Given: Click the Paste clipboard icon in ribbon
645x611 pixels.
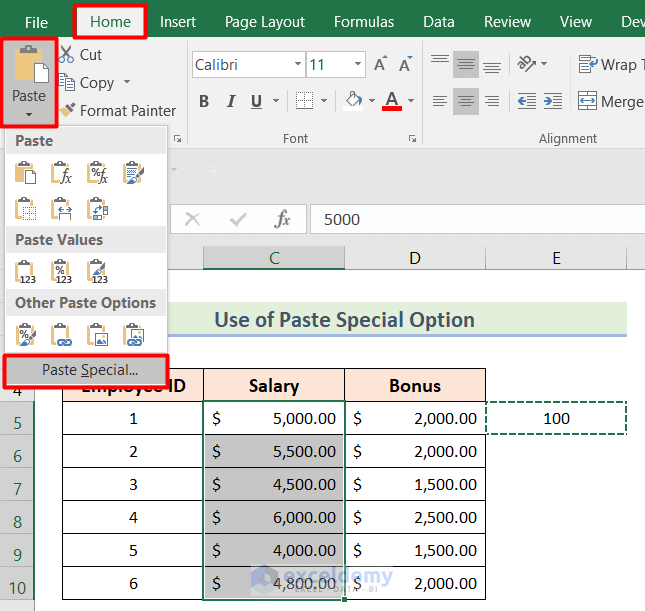Looking at the screenshot, I should tap(31, 64).
